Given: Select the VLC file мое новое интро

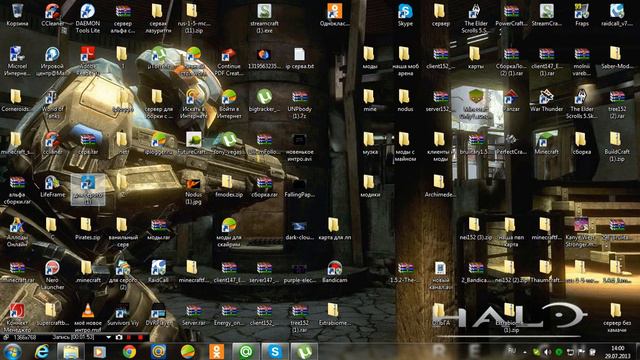Looking at the screenshot, I should [87, 318].
